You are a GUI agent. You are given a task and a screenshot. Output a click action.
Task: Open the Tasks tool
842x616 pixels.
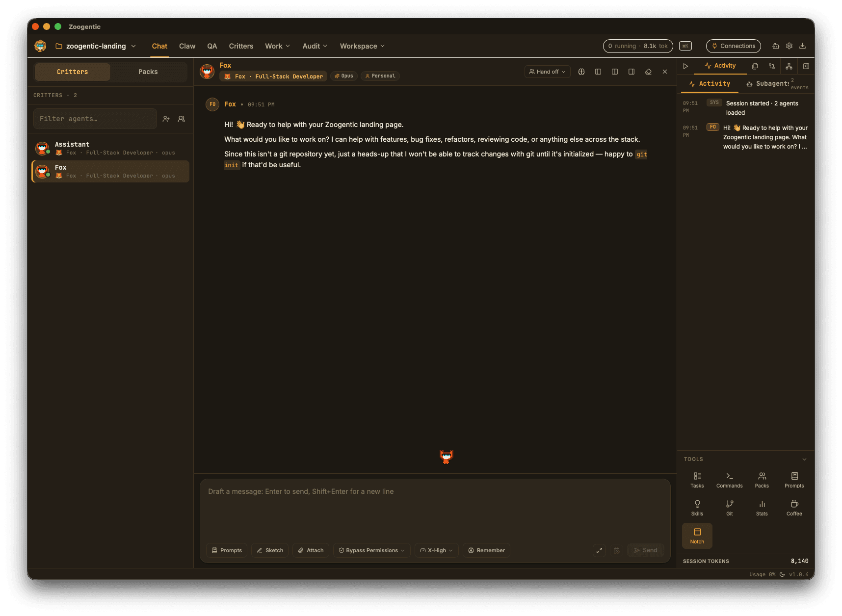click(x=697, y=480)
